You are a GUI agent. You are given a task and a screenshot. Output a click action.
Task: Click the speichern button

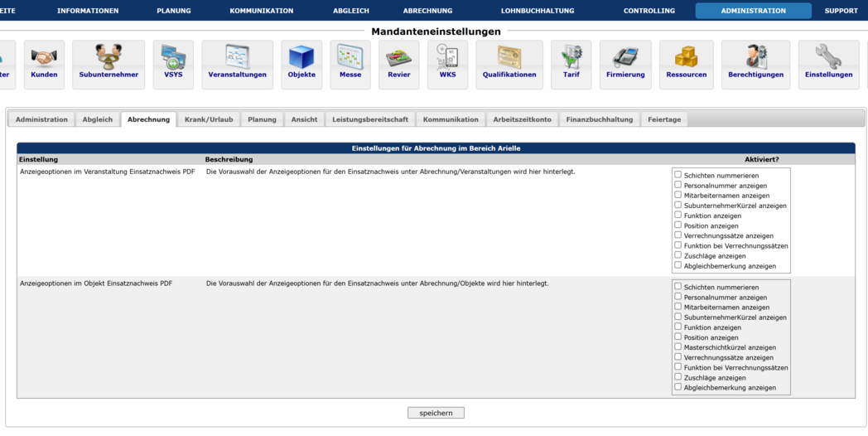pyautogui.click(x=436, y=413)
